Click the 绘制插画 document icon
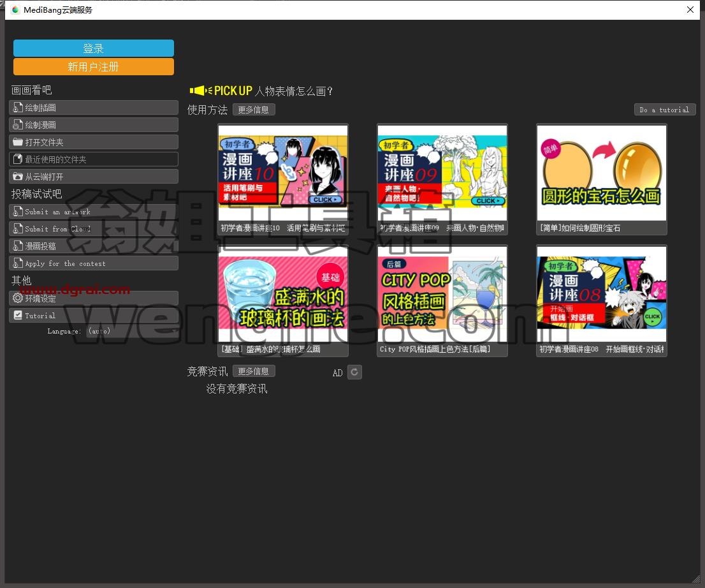 click(x=18, y=108)
